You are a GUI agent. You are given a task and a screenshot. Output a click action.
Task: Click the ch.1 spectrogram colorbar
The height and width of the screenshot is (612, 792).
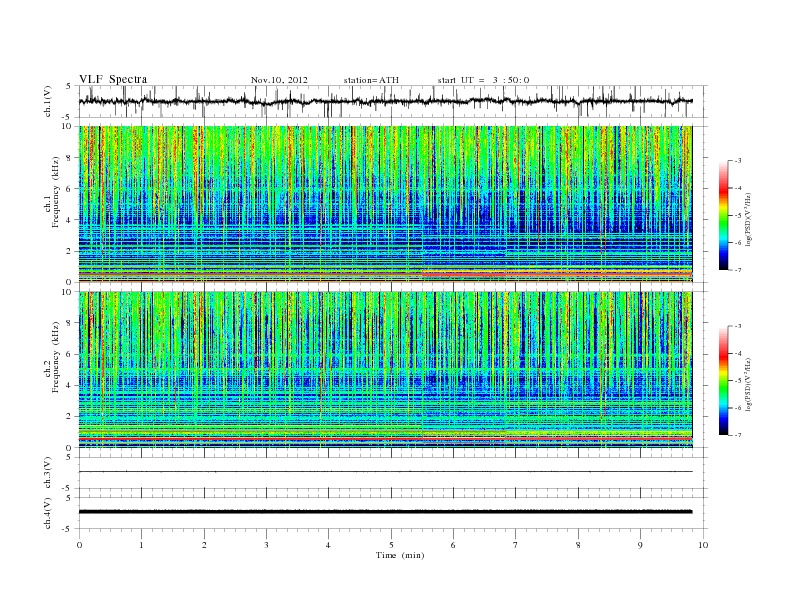(723, 215)
